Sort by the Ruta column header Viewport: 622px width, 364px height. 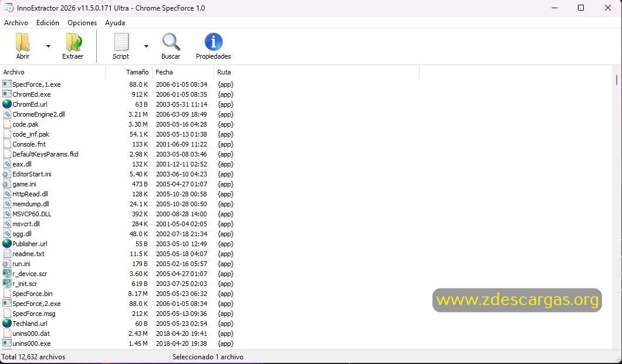(x=316, y=72)
